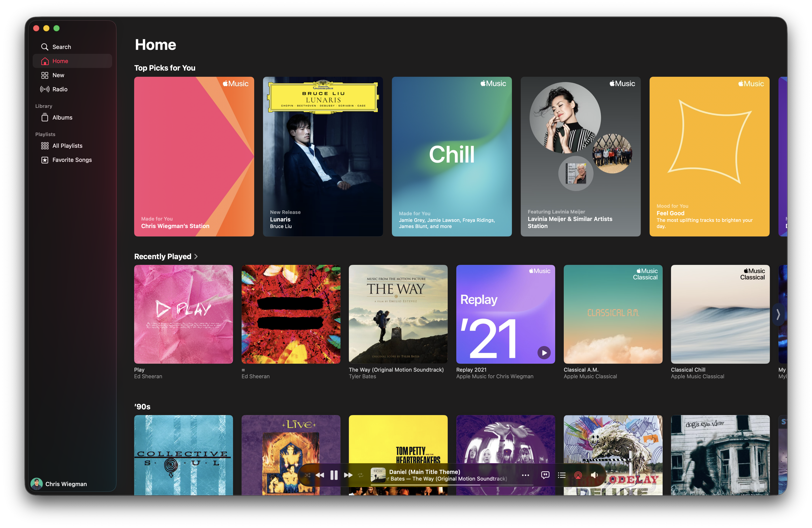Open the = album cover by Ed Sheeran

coord(291,314)
